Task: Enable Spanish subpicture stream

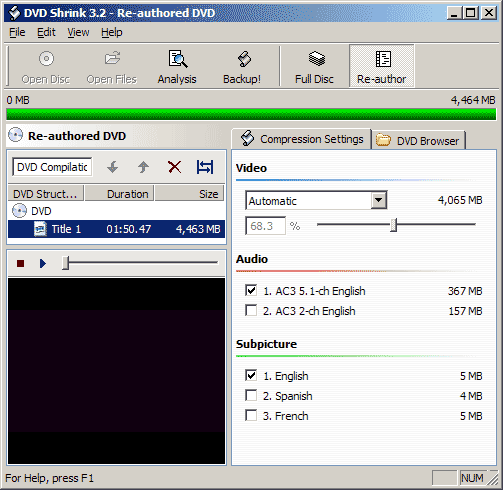Action: tap(251, 395)
